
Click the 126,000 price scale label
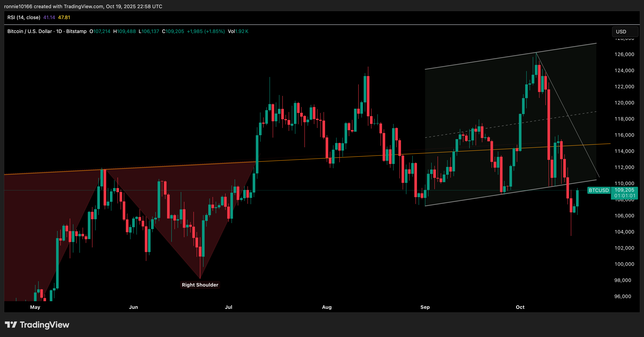[624, 55]
